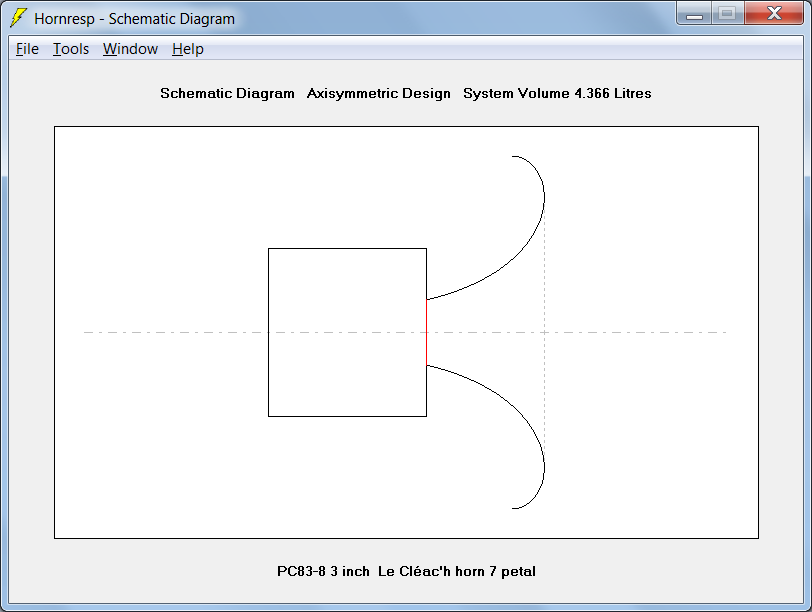The width and height of the screenshot is (812, 612).
Task: Open the File menu
Action: 27,49
